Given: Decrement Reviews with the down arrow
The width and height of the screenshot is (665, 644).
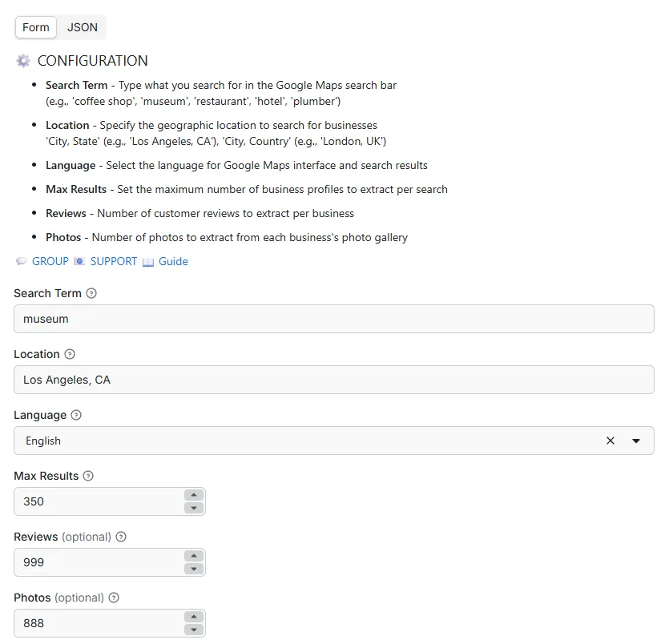Looking at the screenshot, I should [x=193, y=567].
